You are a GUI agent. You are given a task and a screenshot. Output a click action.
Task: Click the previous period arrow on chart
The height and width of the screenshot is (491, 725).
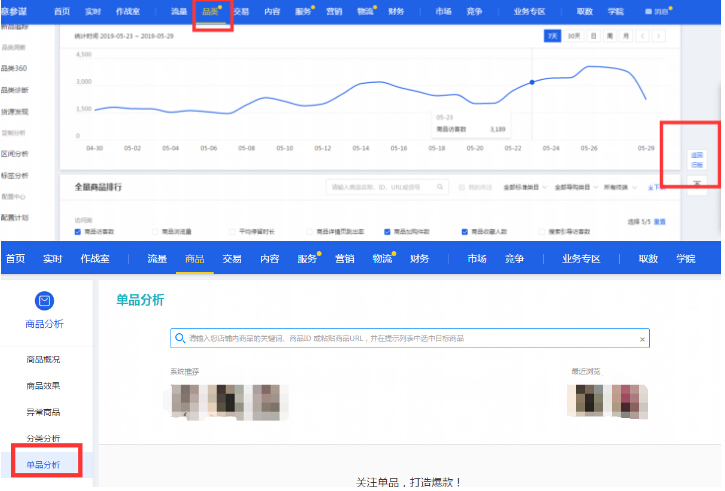click(x=642, y=36)
